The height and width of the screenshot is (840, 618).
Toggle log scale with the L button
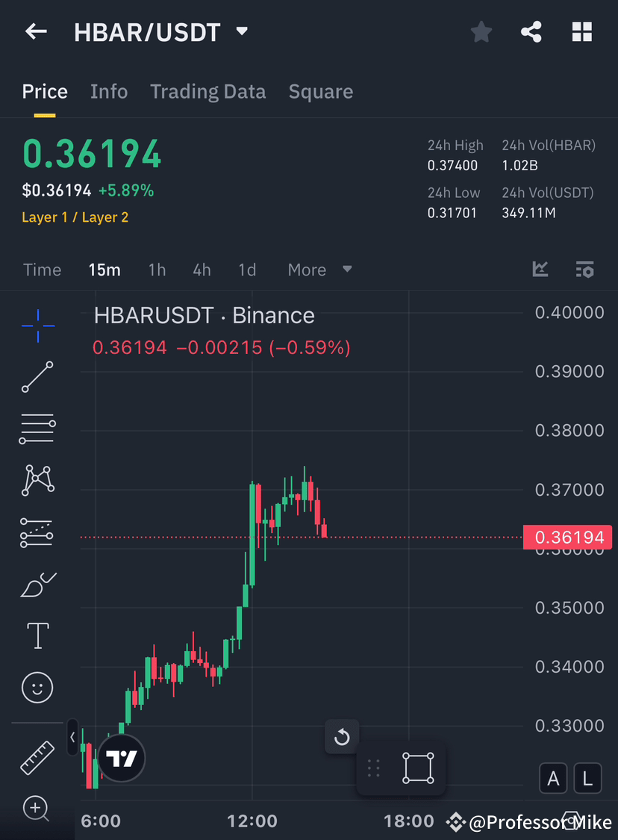[587, 778]
